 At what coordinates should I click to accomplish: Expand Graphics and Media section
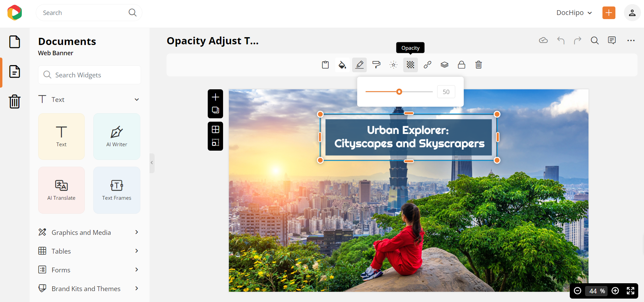137,232
